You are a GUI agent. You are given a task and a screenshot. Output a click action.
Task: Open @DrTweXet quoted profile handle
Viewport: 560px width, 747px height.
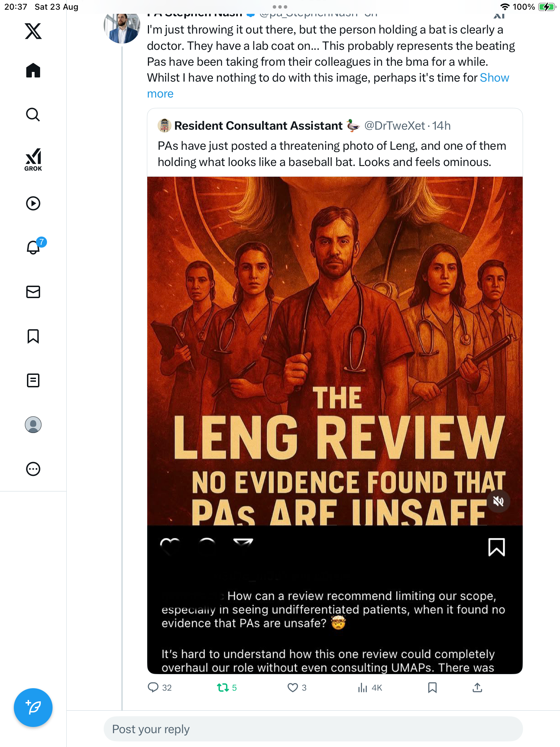394,126
